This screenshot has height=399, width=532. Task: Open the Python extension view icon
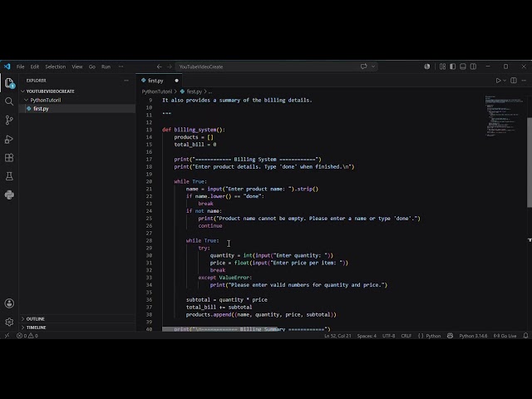(9, 195)
